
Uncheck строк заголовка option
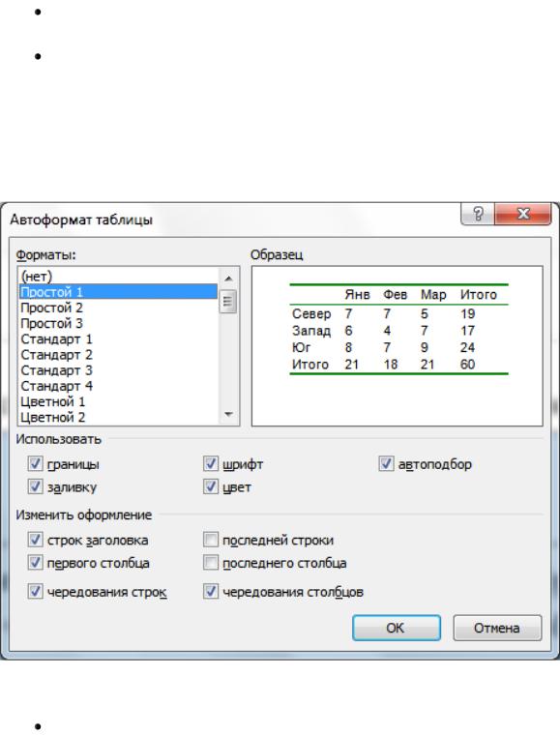coord(35,540)
